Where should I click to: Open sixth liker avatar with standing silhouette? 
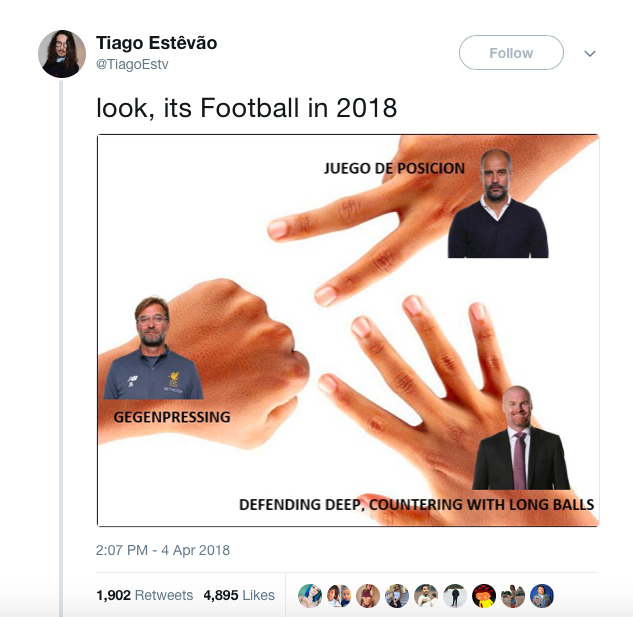(x=455, y=595)
